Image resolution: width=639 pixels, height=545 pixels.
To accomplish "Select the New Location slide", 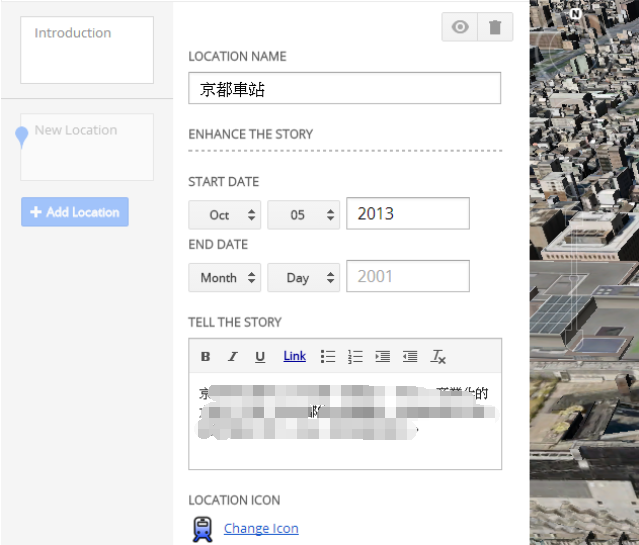I will (x=87, y=146).
